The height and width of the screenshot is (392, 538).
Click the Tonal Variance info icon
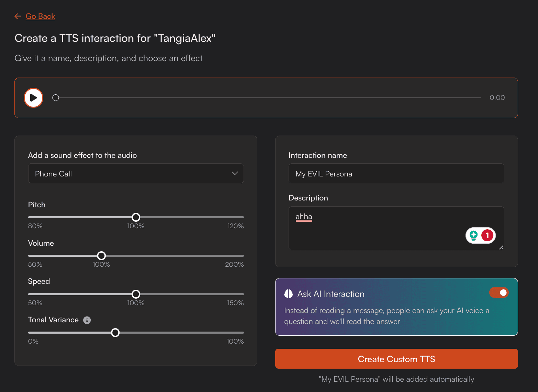[x=87, y=320]
